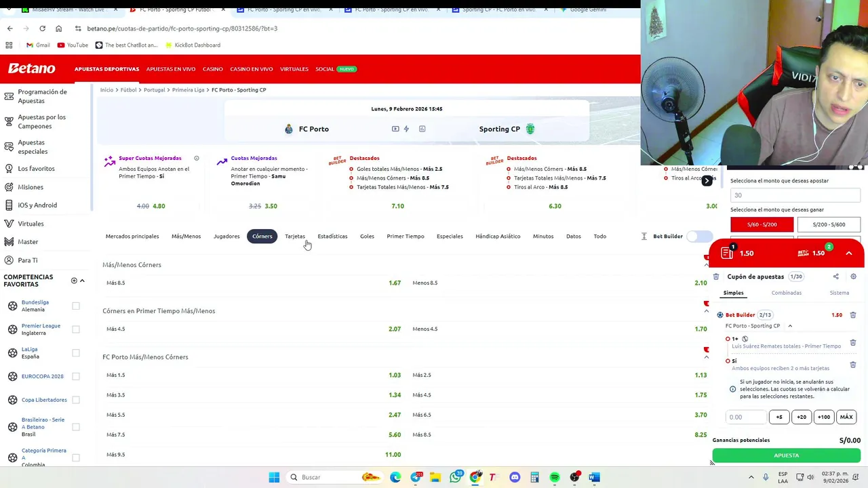Check the Copa Libertadores checkbox

coord(76,400)
